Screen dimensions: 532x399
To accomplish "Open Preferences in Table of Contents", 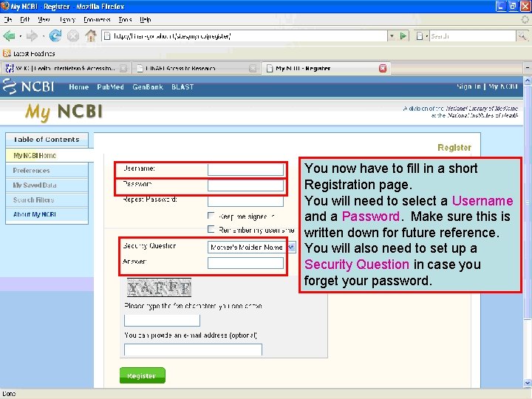I will click(x=31, y=171).
